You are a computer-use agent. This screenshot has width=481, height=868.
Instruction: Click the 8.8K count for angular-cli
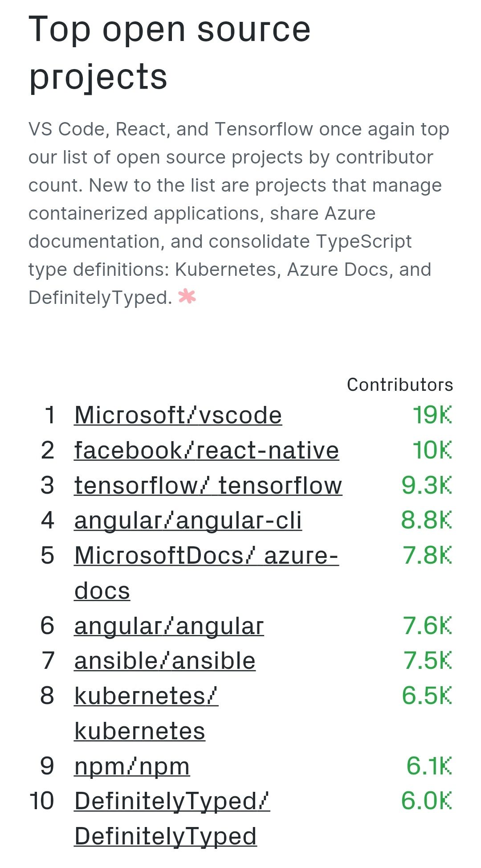(426, 520)
